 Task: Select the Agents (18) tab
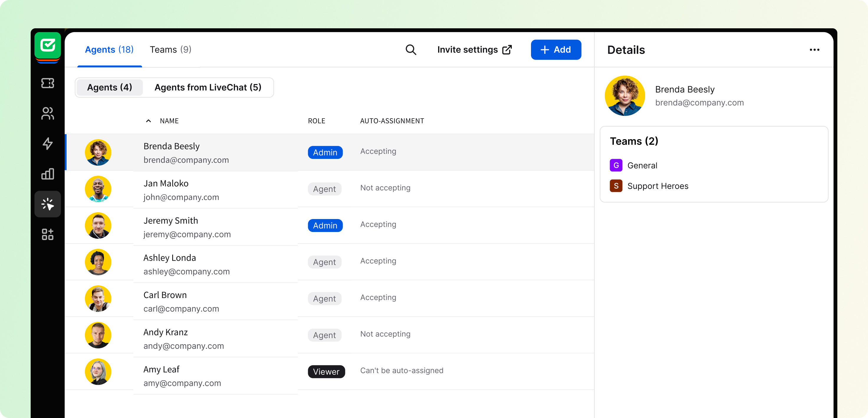click(x=109, y=50)
